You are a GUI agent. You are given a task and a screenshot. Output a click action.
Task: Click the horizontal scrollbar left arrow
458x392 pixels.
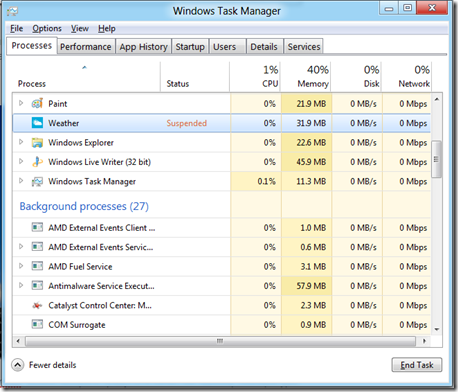click(18, 341)
